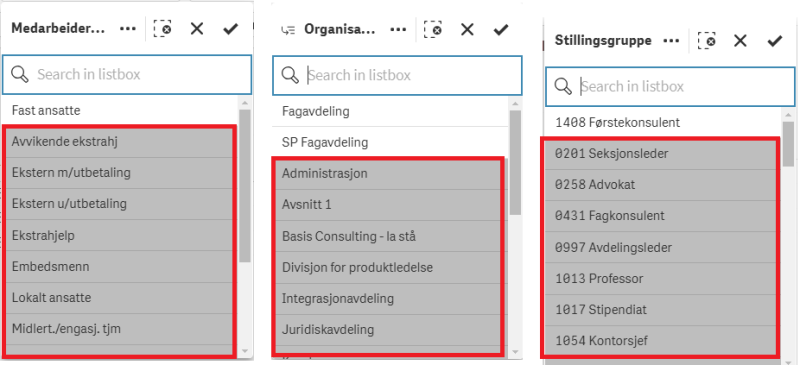Click Medarbeider listbox scrollbar thumb
Image resolution: width=800 pixels, height=365 pixels.
coord(245,186)
